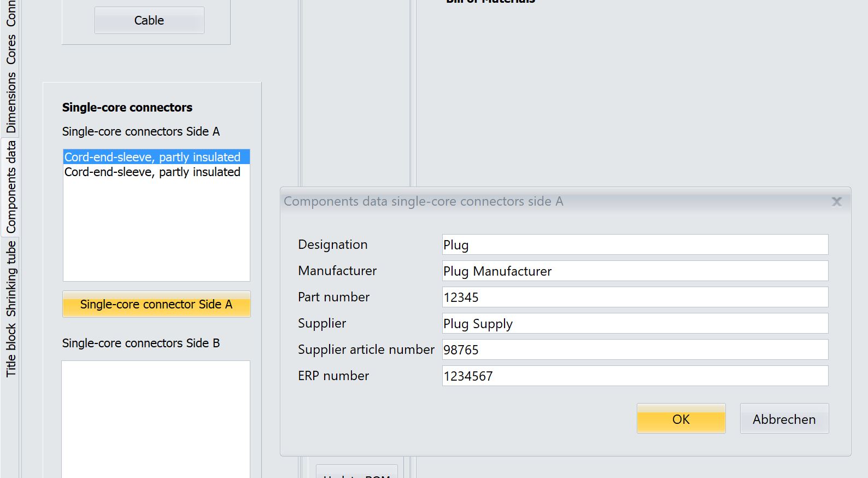Focus the ERP number field

click(x=635, y=376)
